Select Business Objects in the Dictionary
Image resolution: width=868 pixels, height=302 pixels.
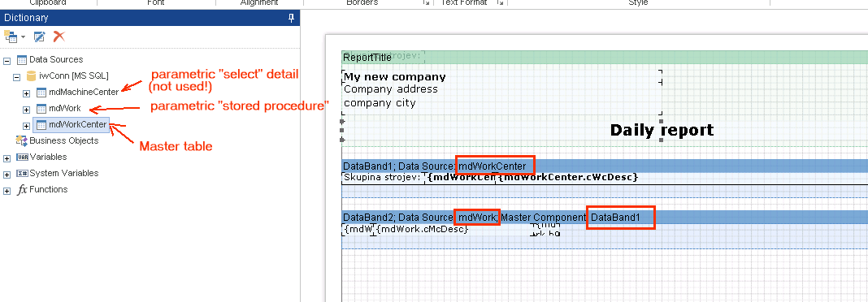click(63, 140)
